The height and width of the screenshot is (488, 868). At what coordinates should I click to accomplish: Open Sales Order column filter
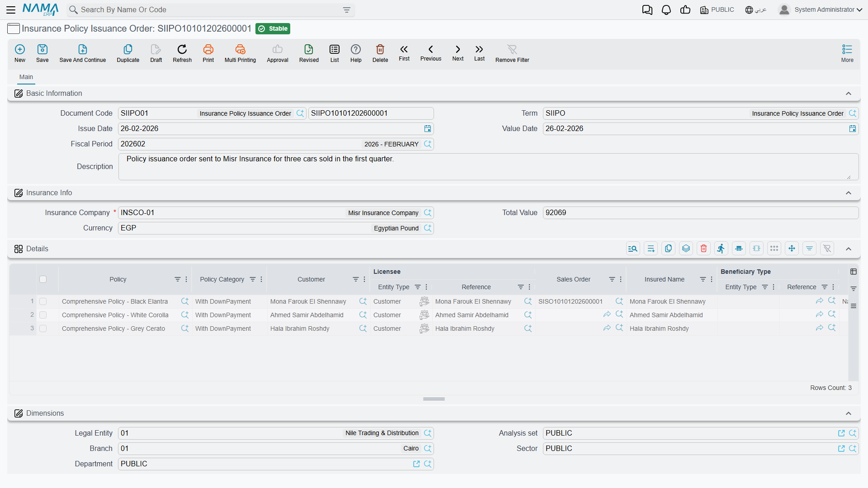[x=612, y=279]
